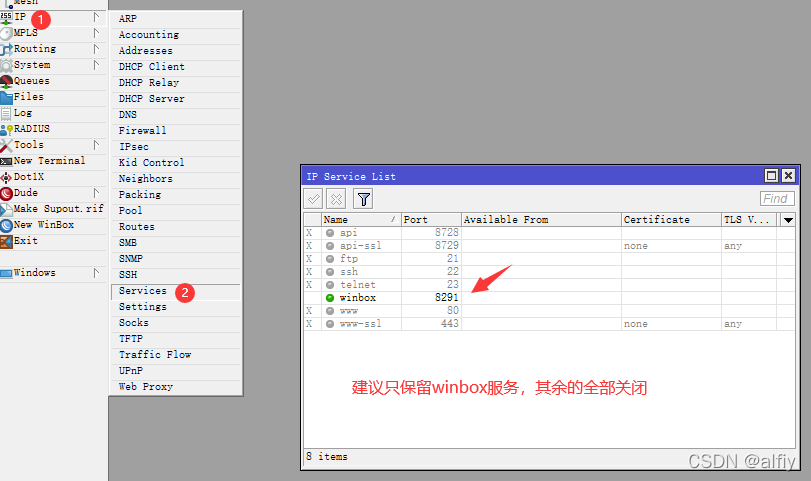Click port value 8291
Screen dimensions: 811x481
point(446,298)
